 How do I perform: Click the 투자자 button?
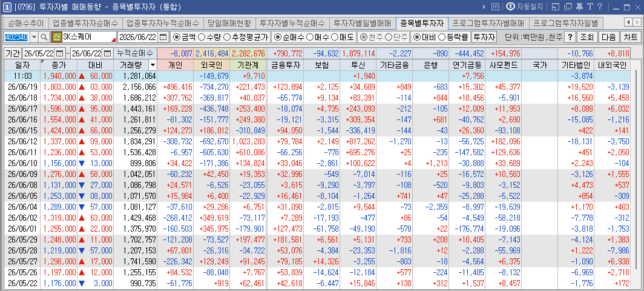coord(484,37)
